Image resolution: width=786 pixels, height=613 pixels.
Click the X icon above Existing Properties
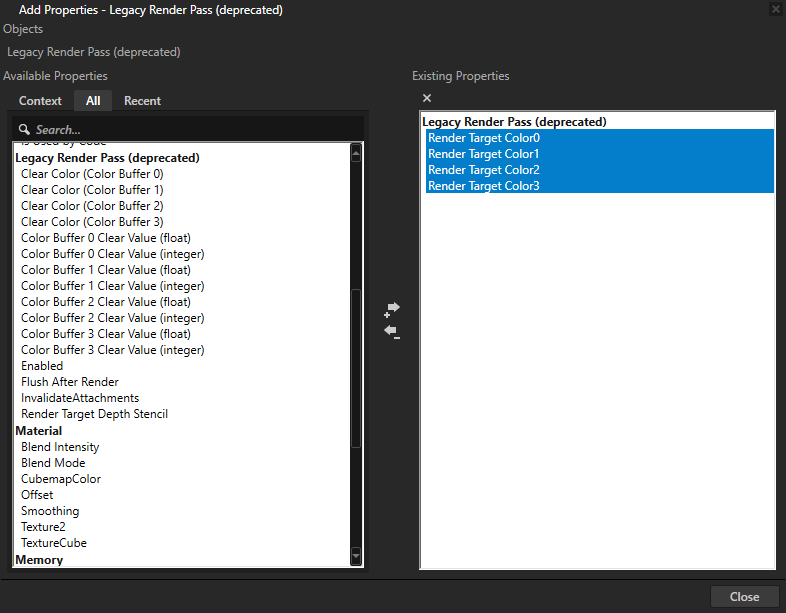tap(427, 98)
